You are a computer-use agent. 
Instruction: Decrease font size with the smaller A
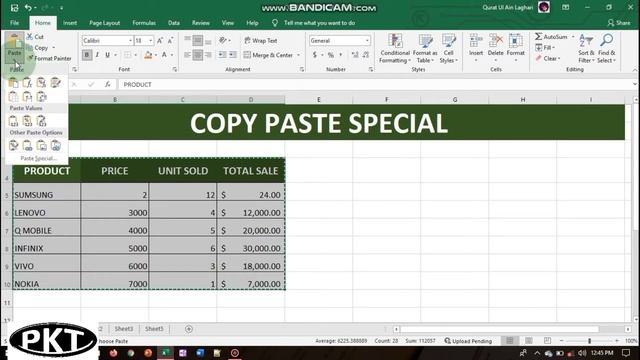pyautogui.click(x=170, y=40)
